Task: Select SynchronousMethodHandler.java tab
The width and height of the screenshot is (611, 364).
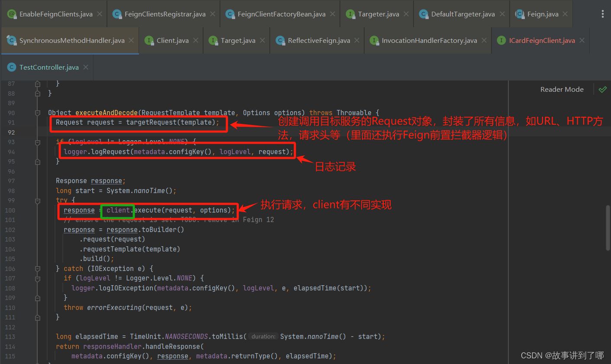Action: pyautogui.click(x=71, y=40)
